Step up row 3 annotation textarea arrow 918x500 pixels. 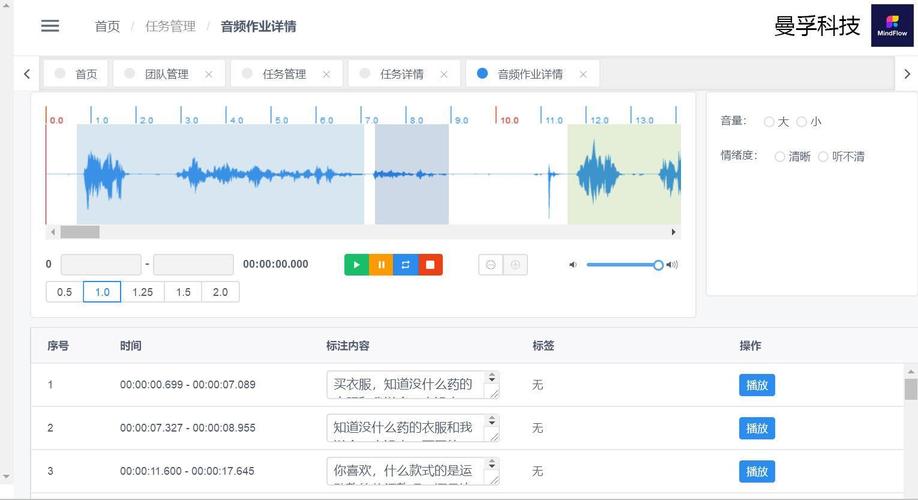pyautogui.click(x=492, y=461)
